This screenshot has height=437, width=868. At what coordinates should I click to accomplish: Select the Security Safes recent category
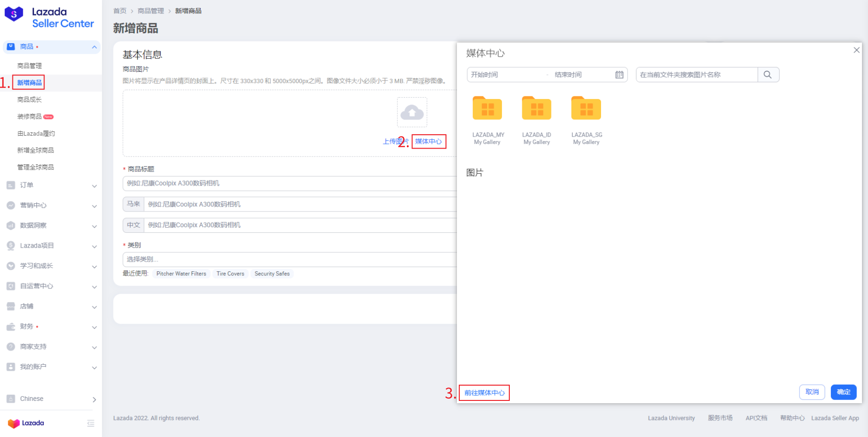(272, 274)
